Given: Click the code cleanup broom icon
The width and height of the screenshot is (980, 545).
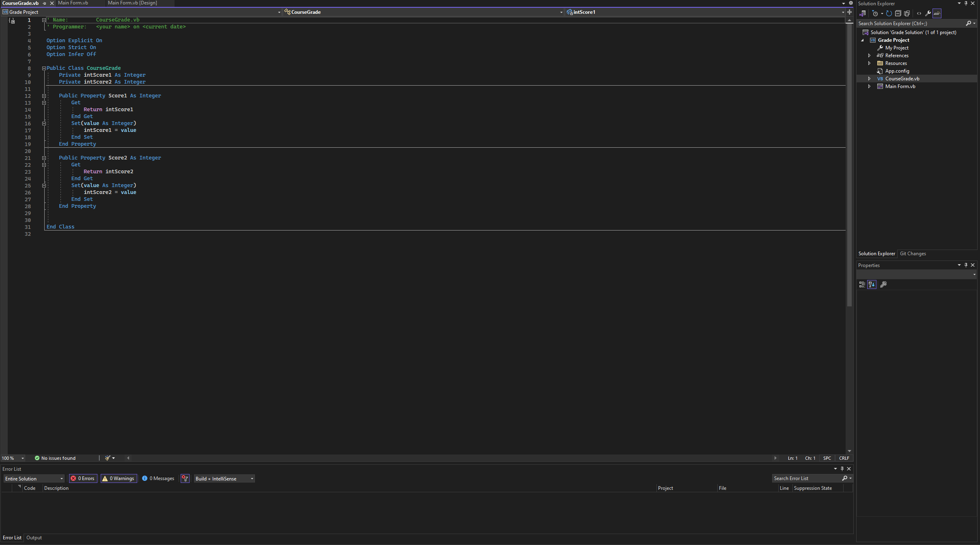Looking at the screenshot, I should (108, 458).
